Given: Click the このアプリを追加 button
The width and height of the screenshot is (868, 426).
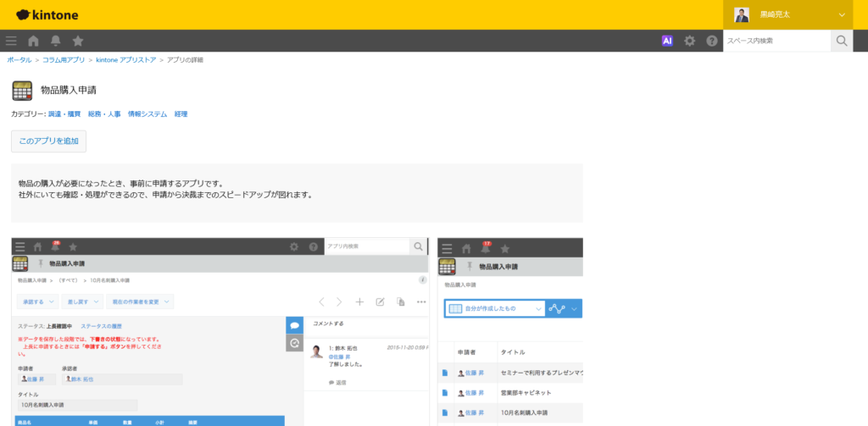Looking at the screenshot, I should click(48, 141).
